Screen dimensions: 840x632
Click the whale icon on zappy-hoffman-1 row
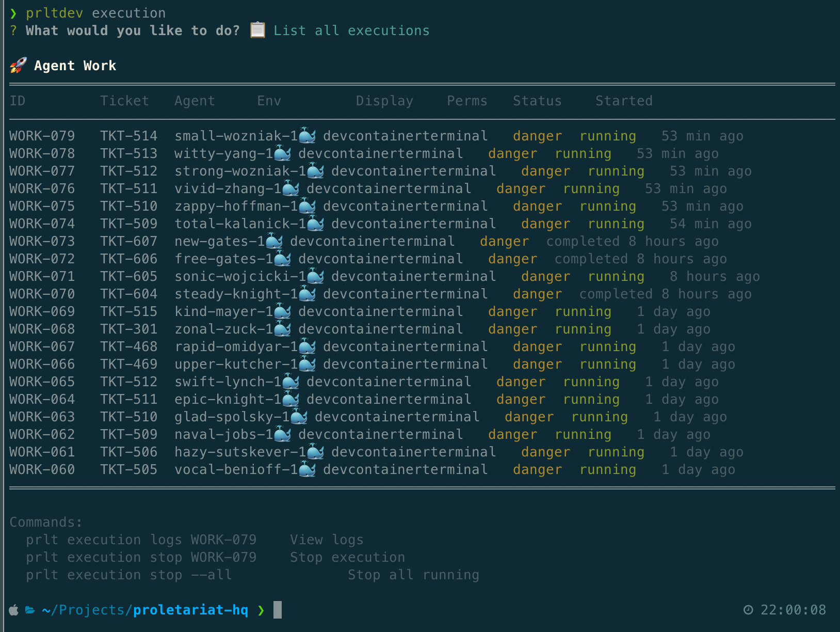click(307, 206)
